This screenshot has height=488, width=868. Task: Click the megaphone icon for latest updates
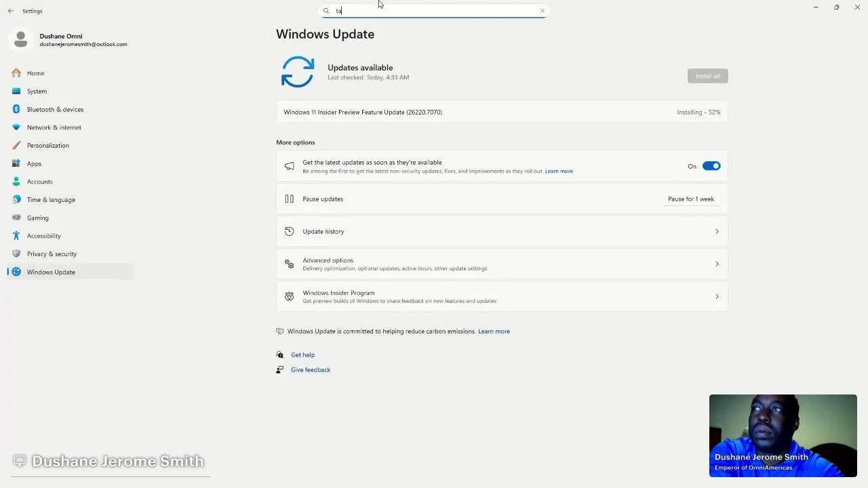pos(290,166)
